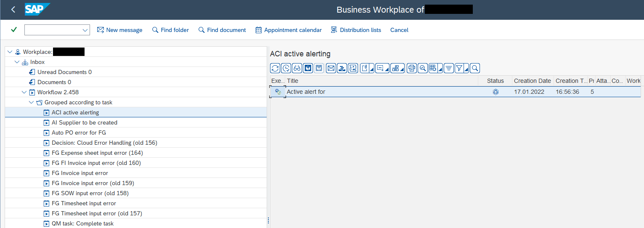
Task: Select Documents 0 in tree
Action: [x=54, y=82]
